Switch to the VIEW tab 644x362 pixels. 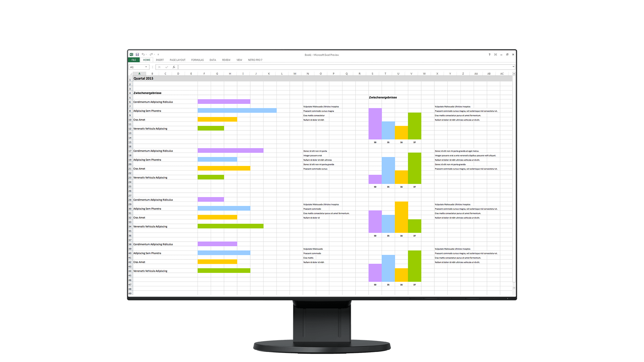239,60
